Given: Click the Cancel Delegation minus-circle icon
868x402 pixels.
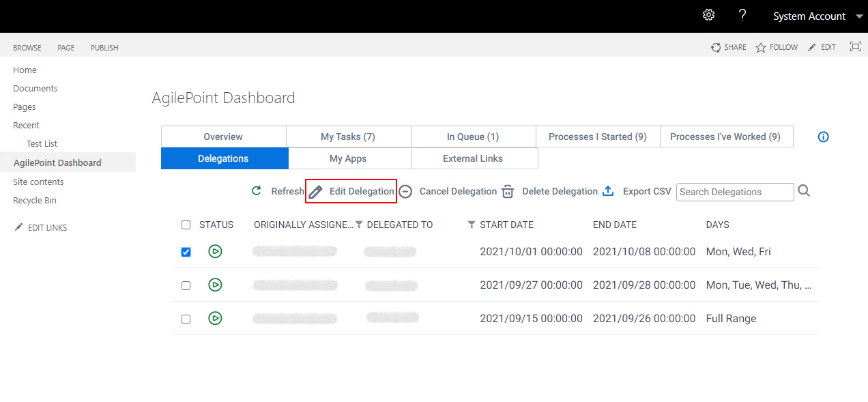Looking at the screenshot, I should point(405,192).
